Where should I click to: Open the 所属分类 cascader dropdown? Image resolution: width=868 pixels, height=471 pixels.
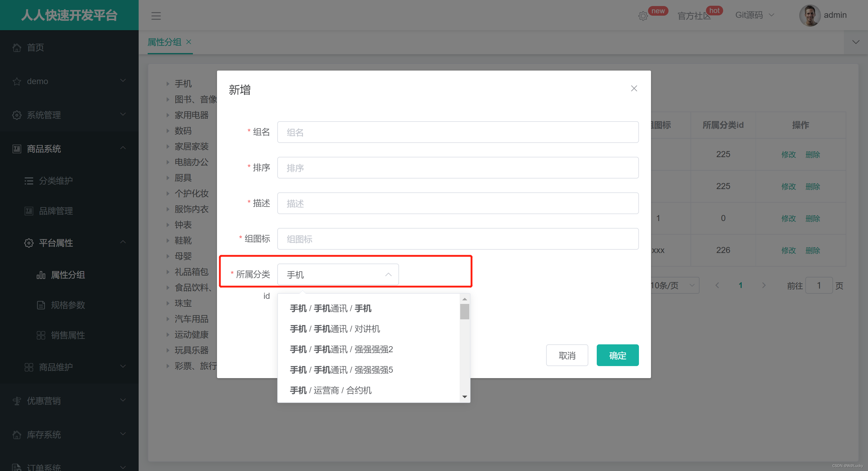pos(338,274)
